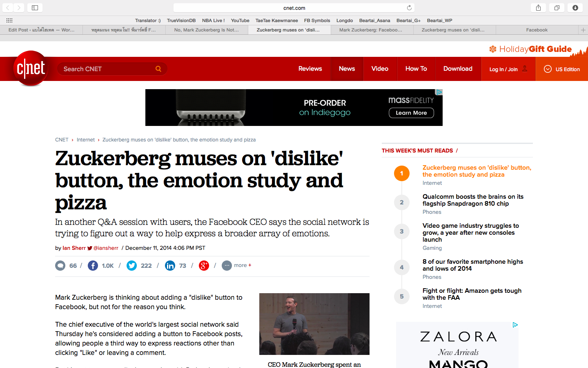Open FB Symbols bookmark
The width and height of the screenshot is (588, 368).
[317, 20]
